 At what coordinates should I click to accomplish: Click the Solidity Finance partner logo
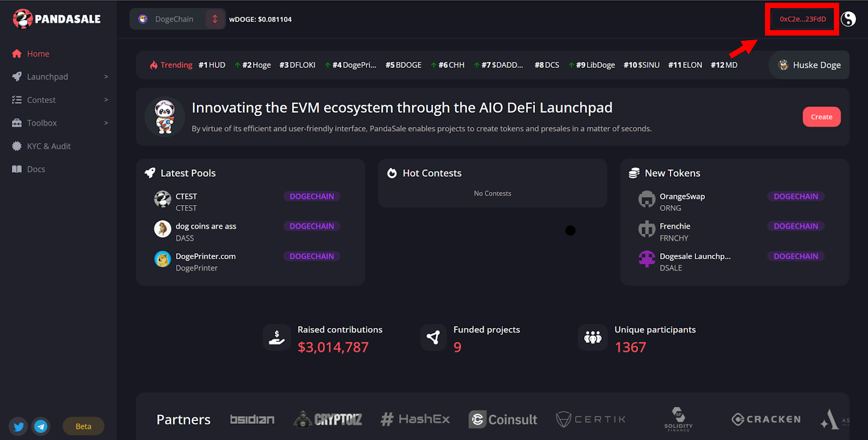(x=678, y=419)
